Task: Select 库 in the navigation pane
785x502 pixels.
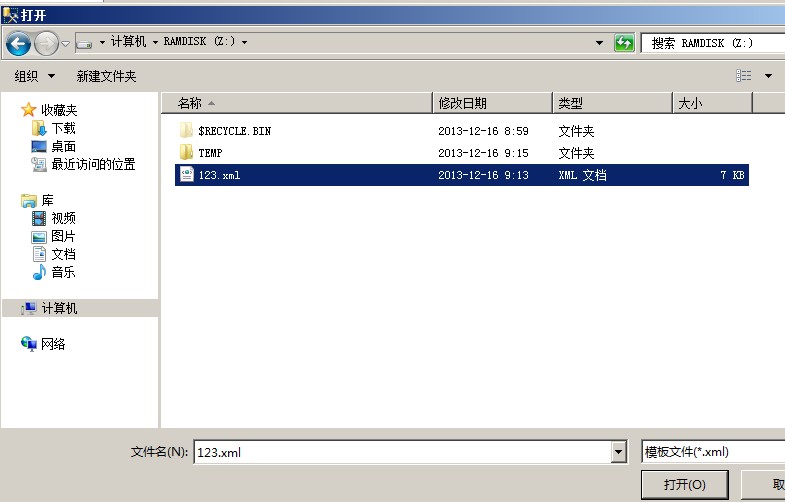Action: tap(48, 201)
